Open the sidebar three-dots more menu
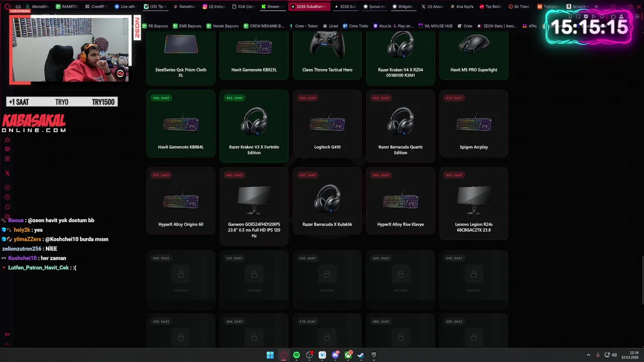 [x=7, y=344]
